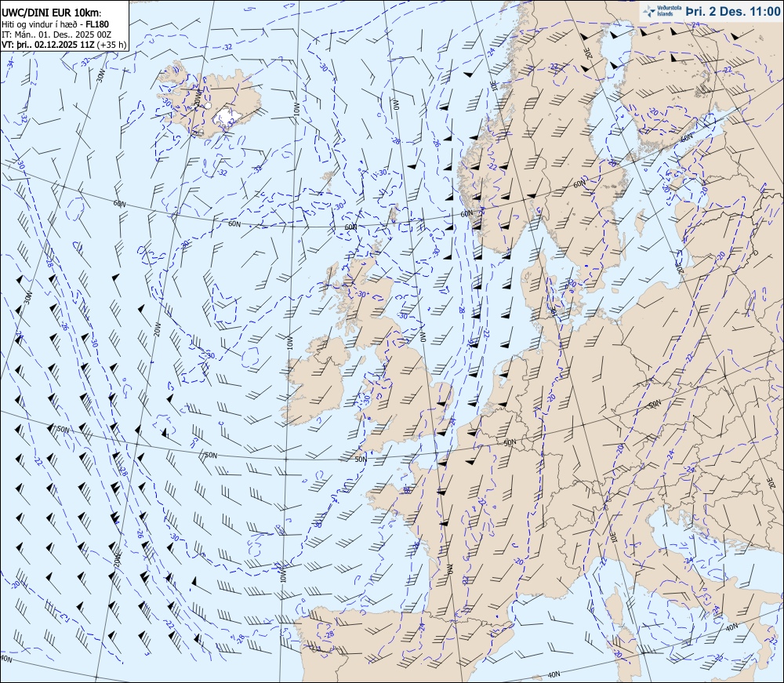Click the 'Þri. 2 Des. 11:00' timestamp
784x683 pixels.
(732, 12)
